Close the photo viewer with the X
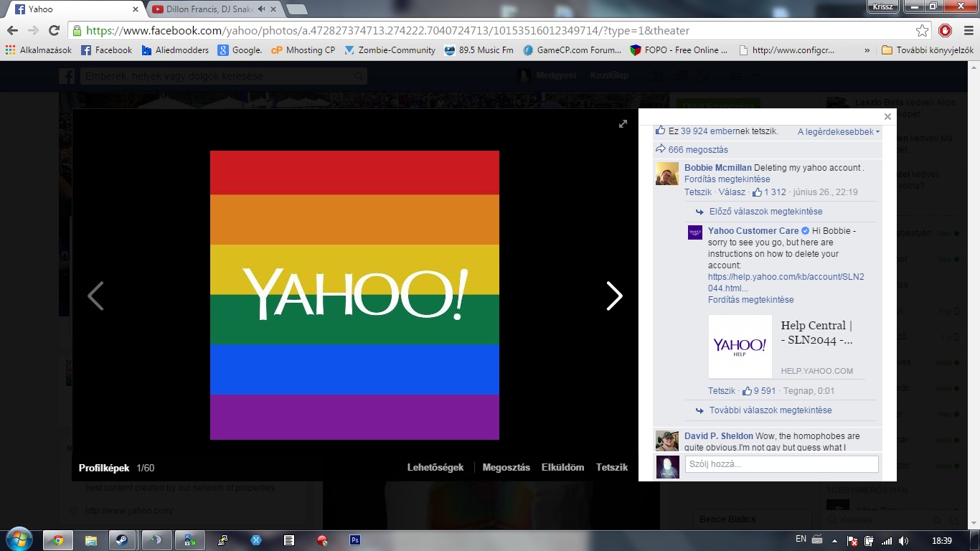 coord(887,116)
